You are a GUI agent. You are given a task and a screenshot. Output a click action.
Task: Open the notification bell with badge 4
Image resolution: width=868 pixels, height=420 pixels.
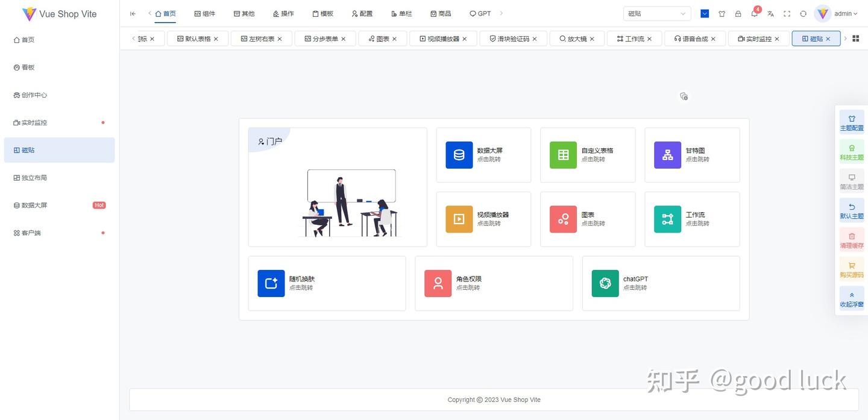tap(754, 13)
